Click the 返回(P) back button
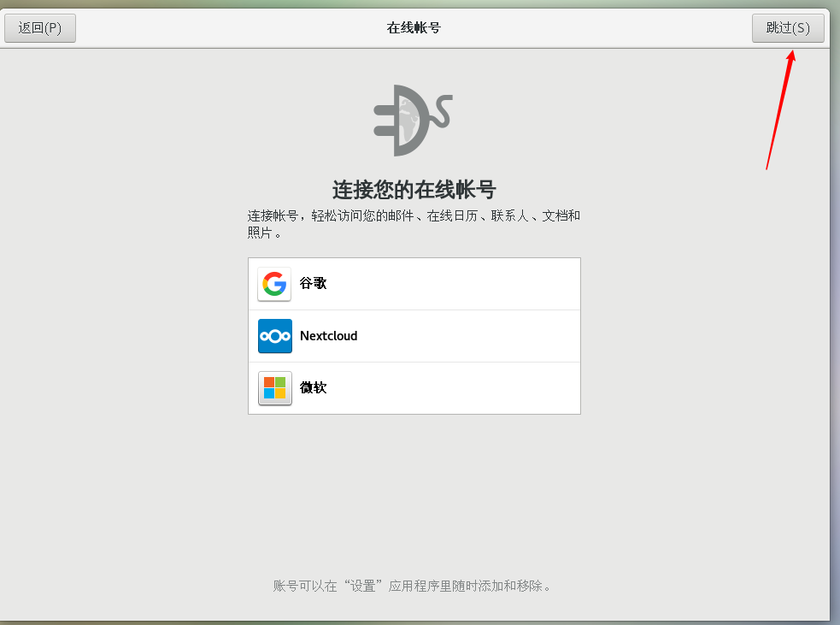The height and width of the screenshot is (625, 840). (40, 28)
